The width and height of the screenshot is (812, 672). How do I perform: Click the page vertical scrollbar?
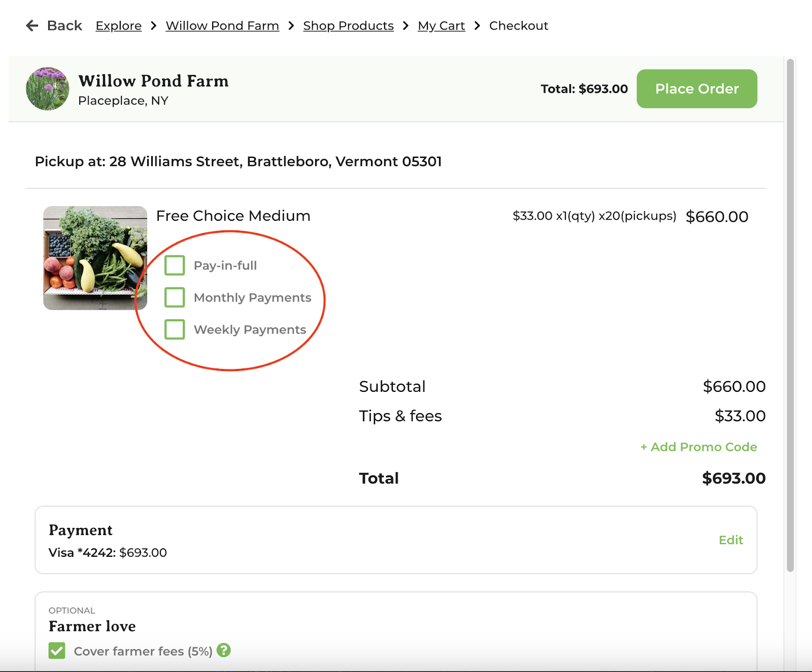[790, 315]
